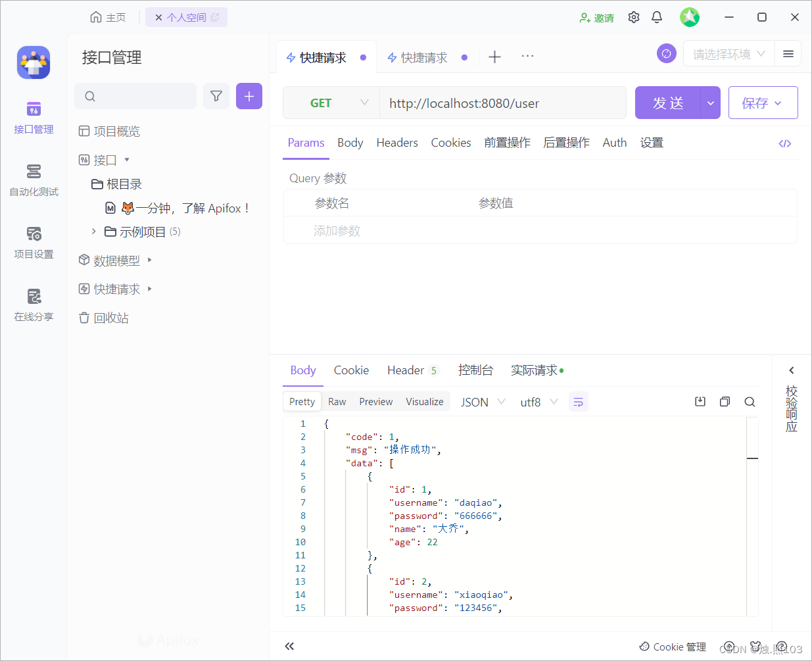The width and height of the screenshot is (812, 661).
Task: Select the Params request tab
Action: tap(306, 143)
